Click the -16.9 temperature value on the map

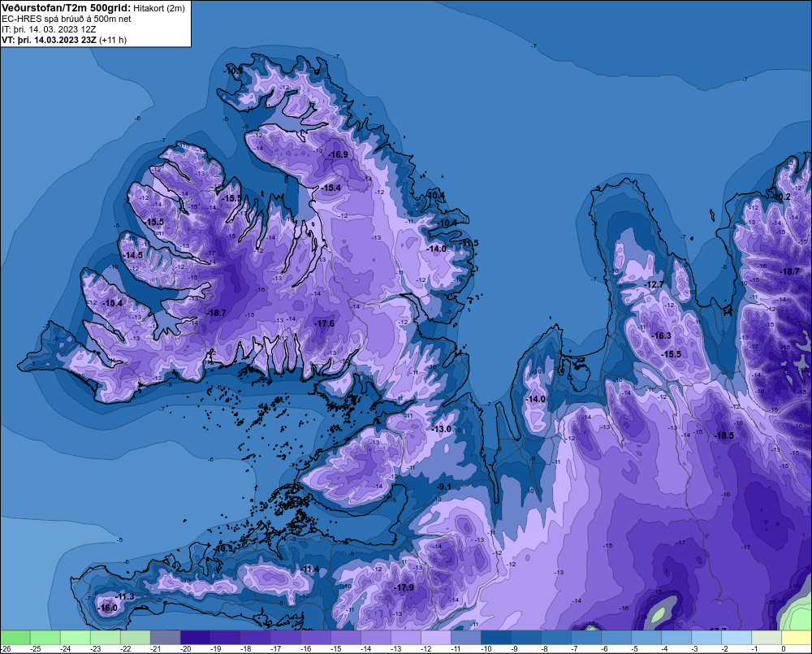(338, 154)
